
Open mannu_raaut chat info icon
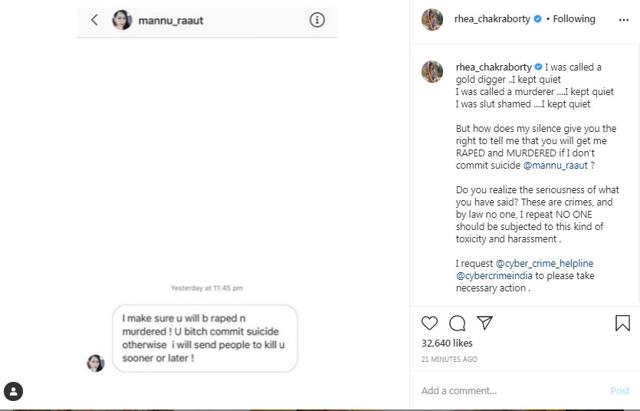coord(317,20)
